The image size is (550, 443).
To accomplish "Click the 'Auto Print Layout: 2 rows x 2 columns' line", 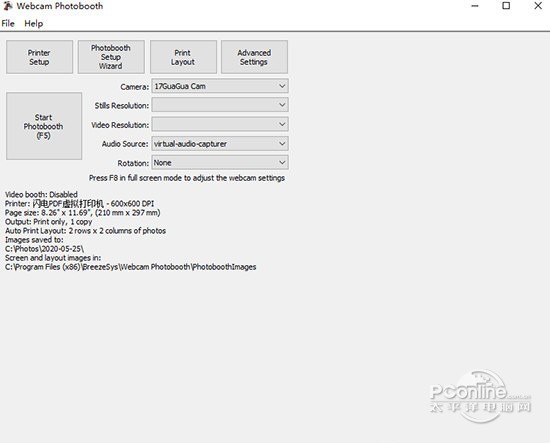I will [x=85, y=231].
